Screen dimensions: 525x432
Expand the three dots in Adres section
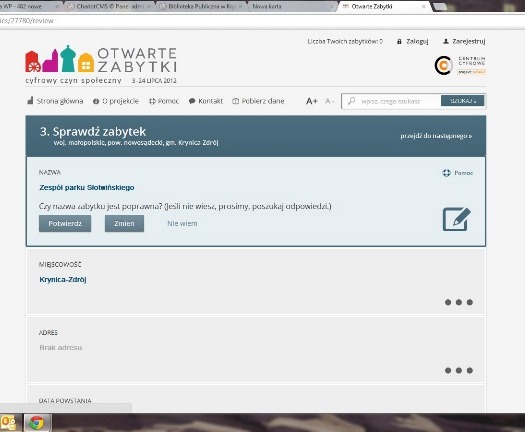point(459,370)
